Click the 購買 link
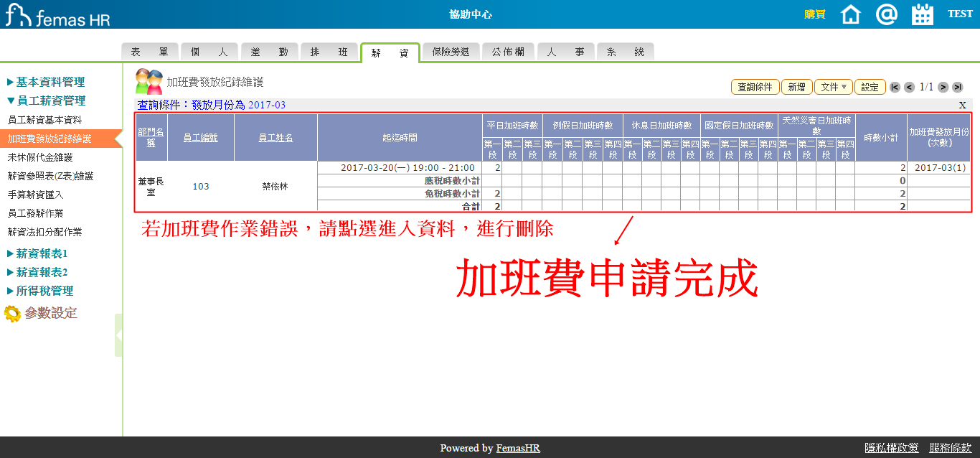 pyautogui.click(x=815, y=14)
